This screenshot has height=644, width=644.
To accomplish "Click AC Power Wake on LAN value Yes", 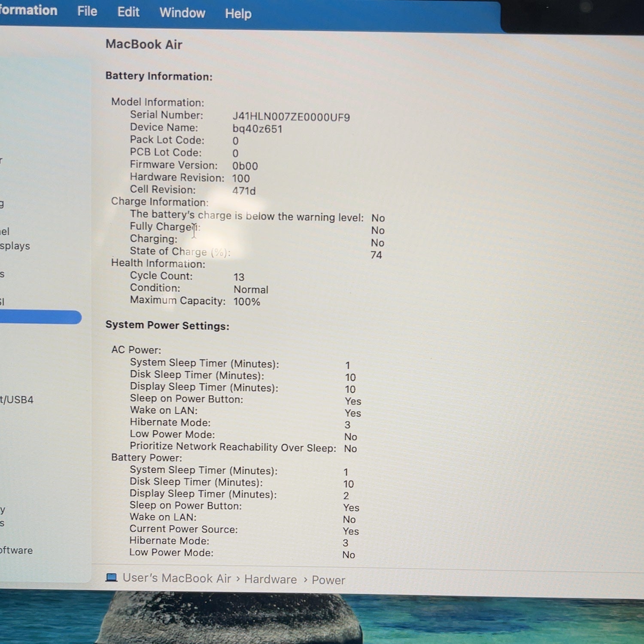I will [x=353, y=413].
